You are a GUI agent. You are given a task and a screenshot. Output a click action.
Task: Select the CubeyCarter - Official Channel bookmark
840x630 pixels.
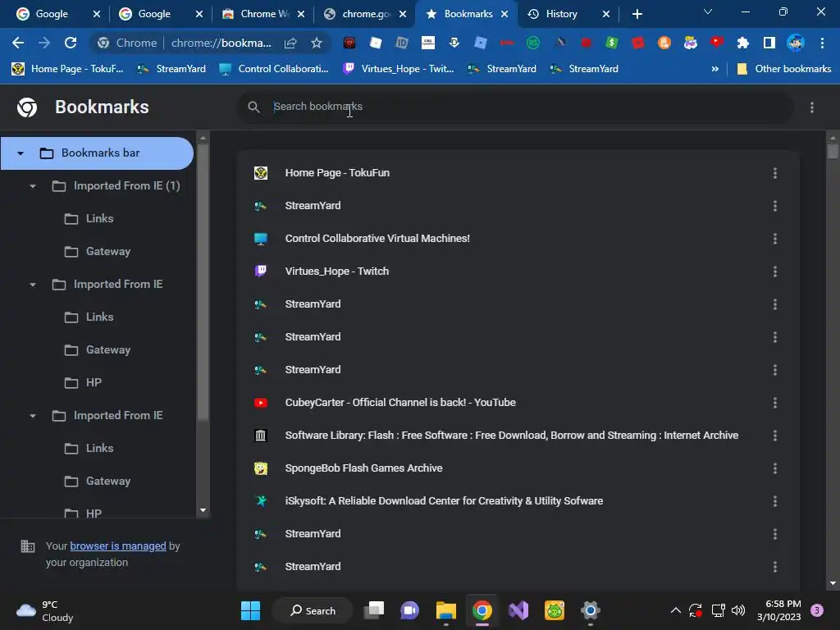(x=518, y=403)
